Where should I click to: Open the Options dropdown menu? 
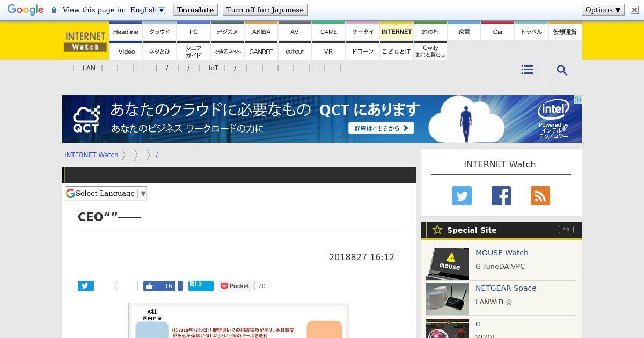(x=603, y=10)
